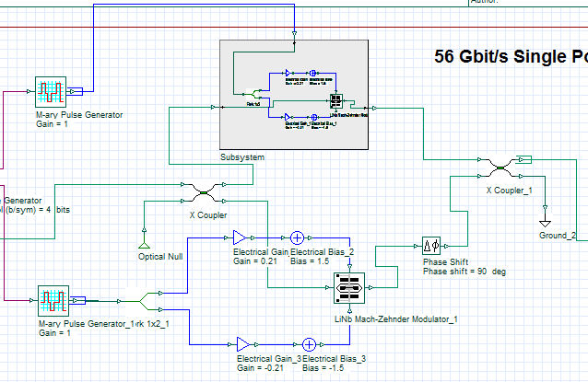Viewport: 588px width, 382px height.
Task: Click the M-ary Pulse Generator_1 output port
Action: 75,300
